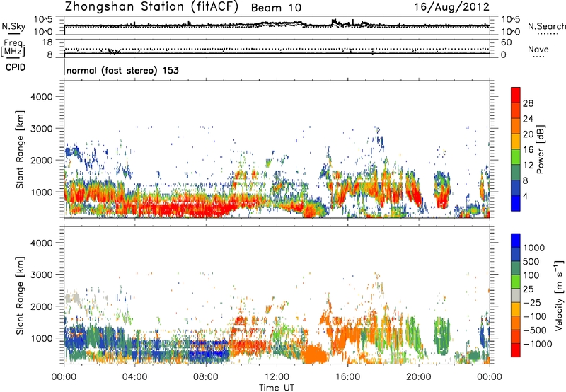This screenshot has width=566, height=392.
Task: Click the '4000' range tick of power panel
Action: point(41,97)
